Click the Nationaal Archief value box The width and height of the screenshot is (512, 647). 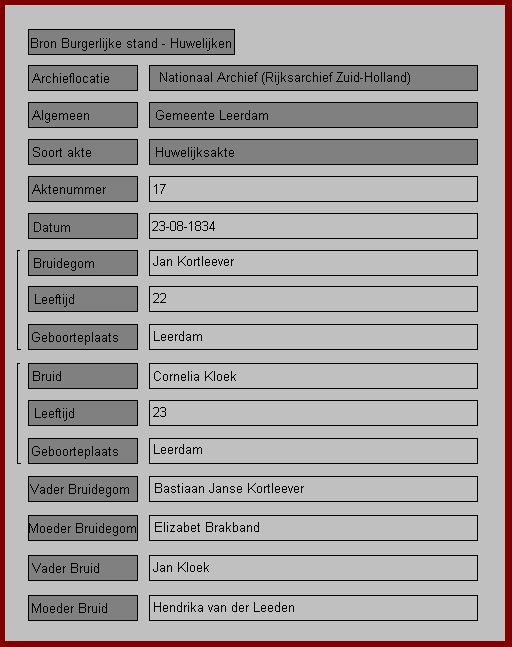click(313, 78)
